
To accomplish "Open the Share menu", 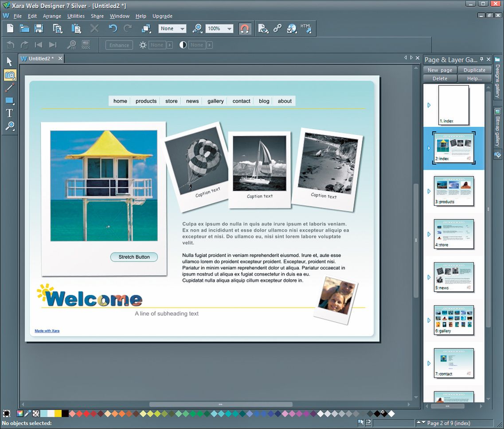I will [97, 16].
